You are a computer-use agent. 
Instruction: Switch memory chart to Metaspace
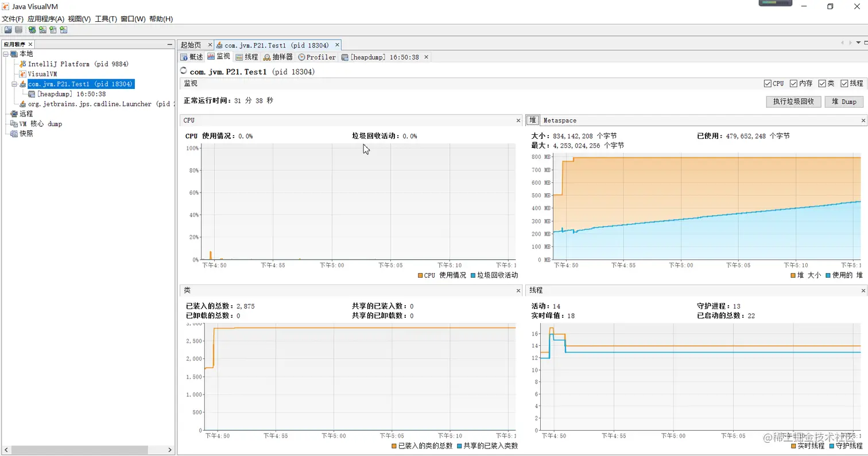pyautogui.click(x=560, y=120)
